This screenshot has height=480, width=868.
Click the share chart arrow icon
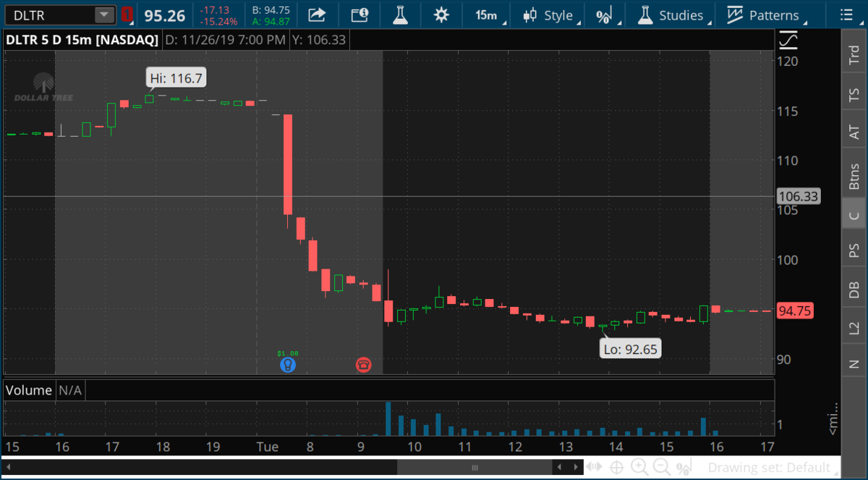coord(316,14)
